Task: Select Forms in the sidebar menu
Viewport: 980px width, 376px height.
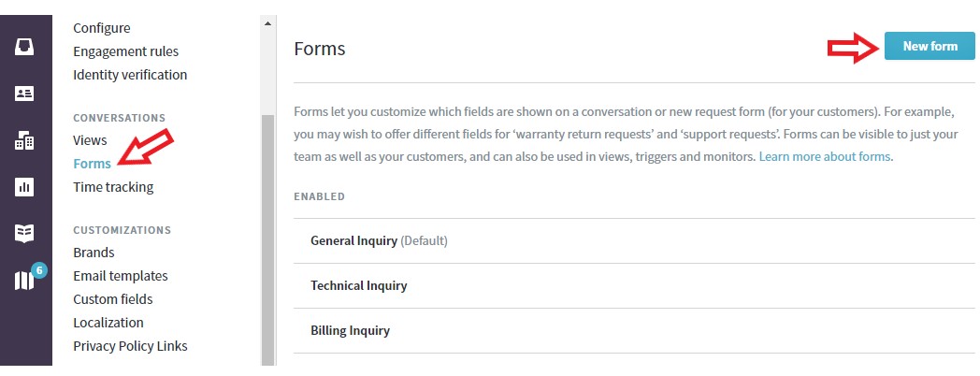Action: pyautogui.click(x=92, y=164)
